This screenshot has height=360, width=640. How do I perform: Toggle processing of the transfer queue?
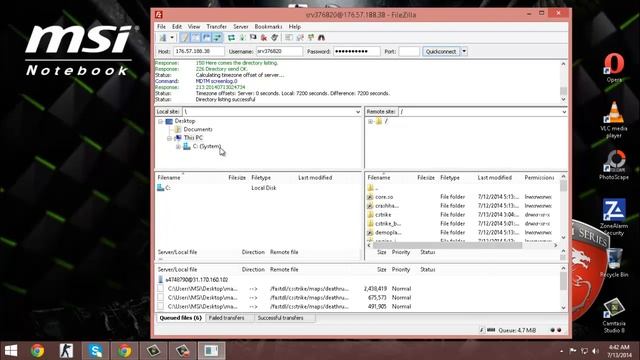click(x=242, y=38)
